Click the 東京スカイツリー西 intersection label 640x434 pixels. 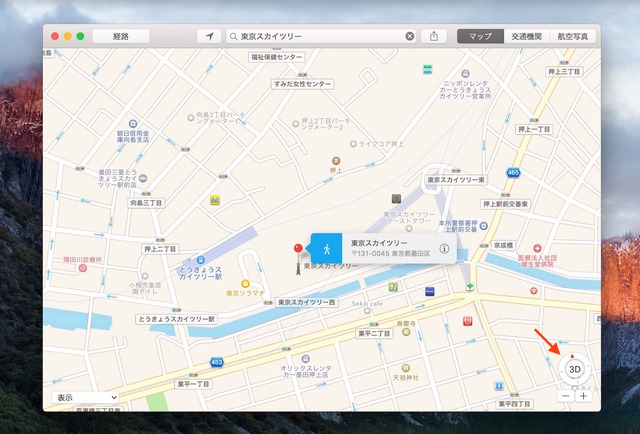click(307, 303)
